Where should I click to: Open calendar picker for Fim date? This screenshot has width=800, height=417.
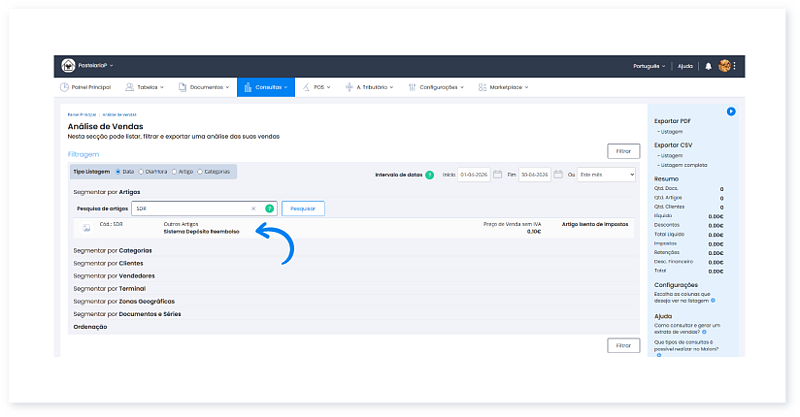pos(558,174)
